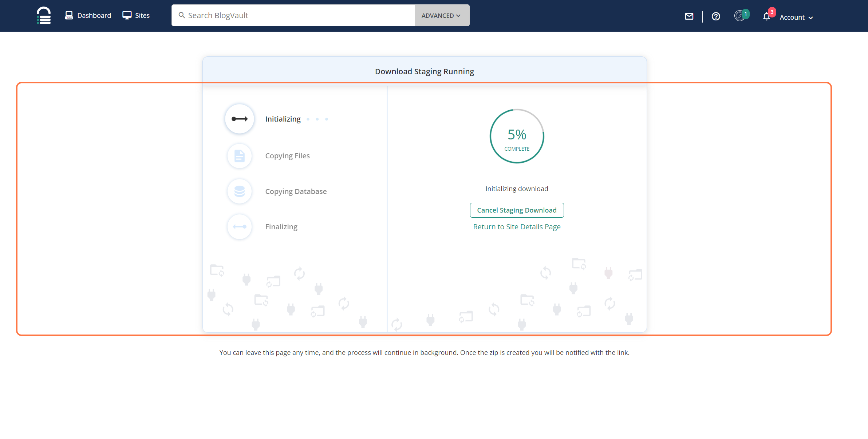Open the Account dropdown menu
868x439 pixels.
(x=796, y=17)
